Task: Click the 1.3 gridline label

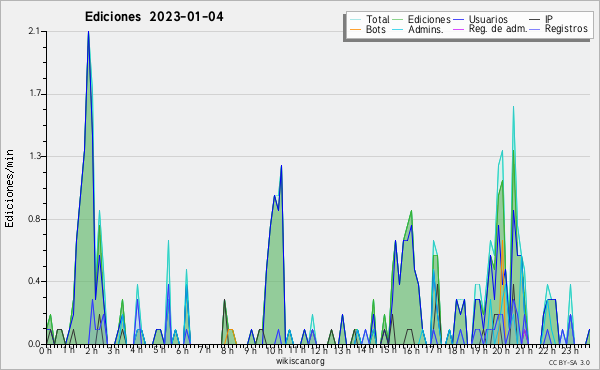Action: (x=34, y=156)
